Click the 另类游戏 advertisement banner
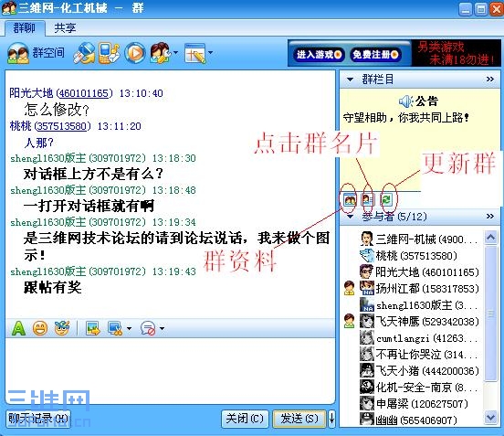 pyautogui.click(x=456, y=53)
